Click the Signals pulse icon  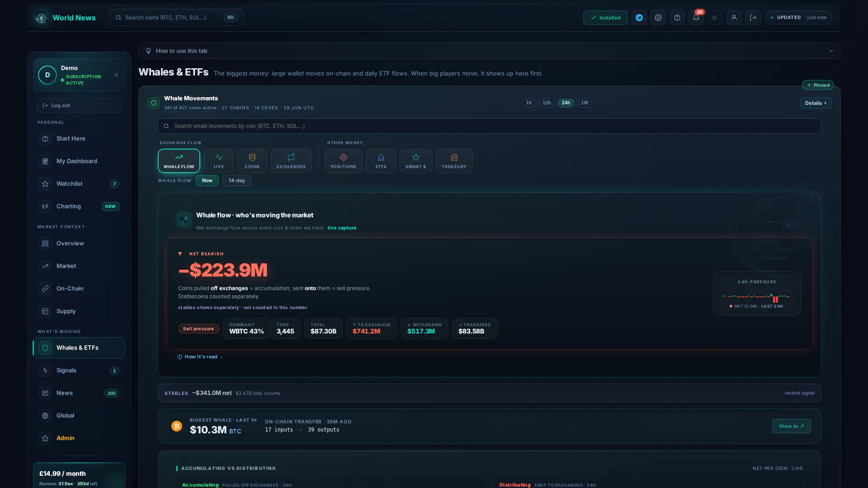pyautogui.click(x=45, y=371)
